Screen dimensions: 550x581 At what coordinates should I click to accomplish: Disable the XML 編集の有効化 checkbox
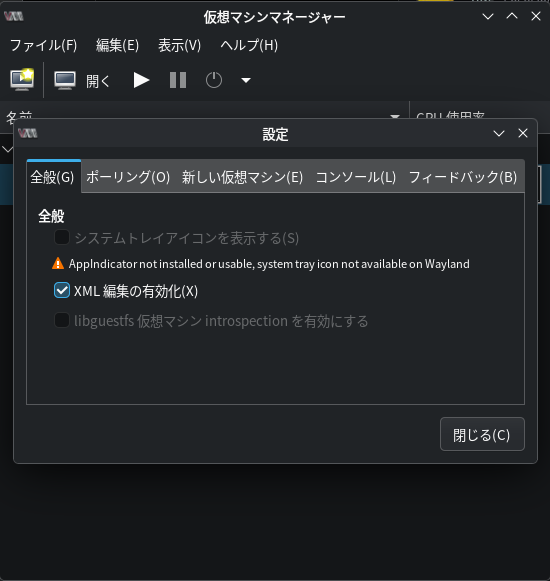click(62, 290)
